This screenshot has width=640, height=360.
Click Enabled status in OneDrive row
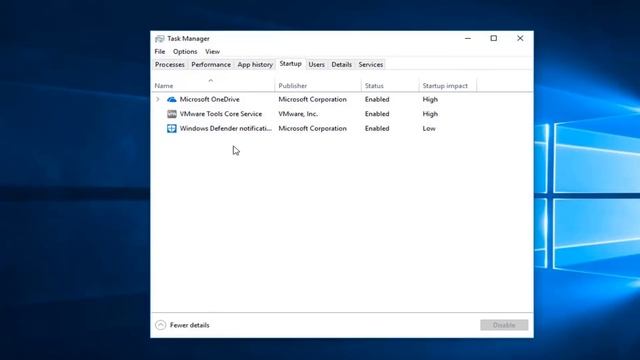(x=377, y=99)
